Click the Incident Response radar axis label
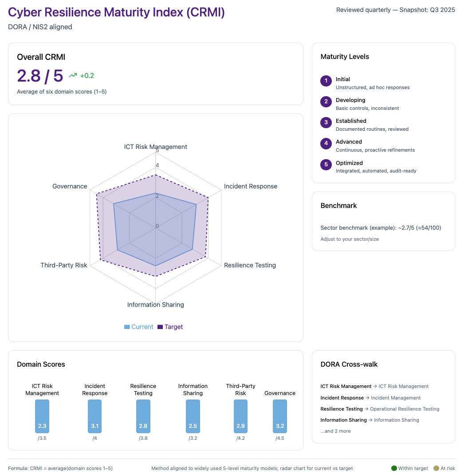Viewport: 476px width, 474px height. [251, 186]
